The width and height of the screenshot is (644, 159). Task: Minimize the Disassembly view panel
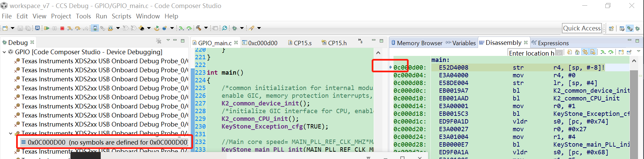pyautogui.click(x=630, y=40)
